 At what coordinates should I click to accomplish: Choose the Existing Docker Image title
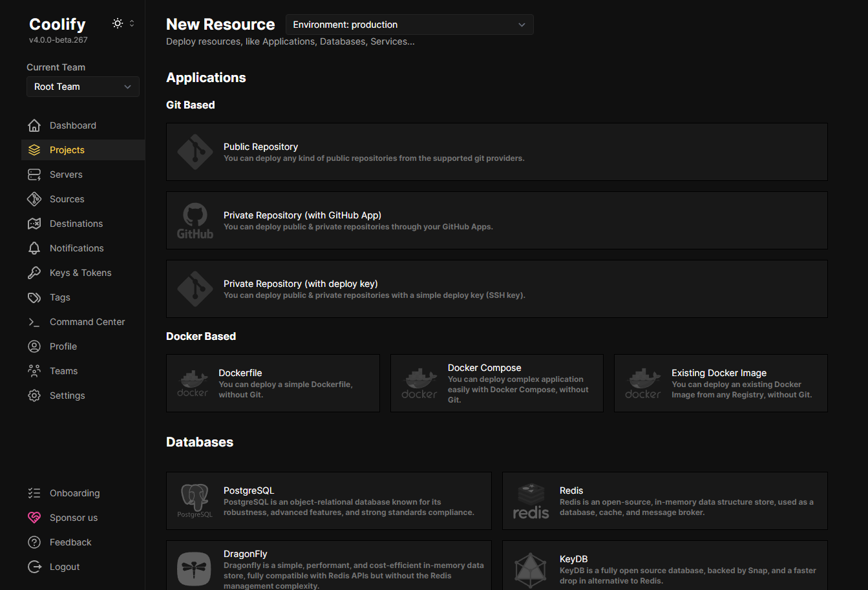pyautogui.click(x=719, y=373)
